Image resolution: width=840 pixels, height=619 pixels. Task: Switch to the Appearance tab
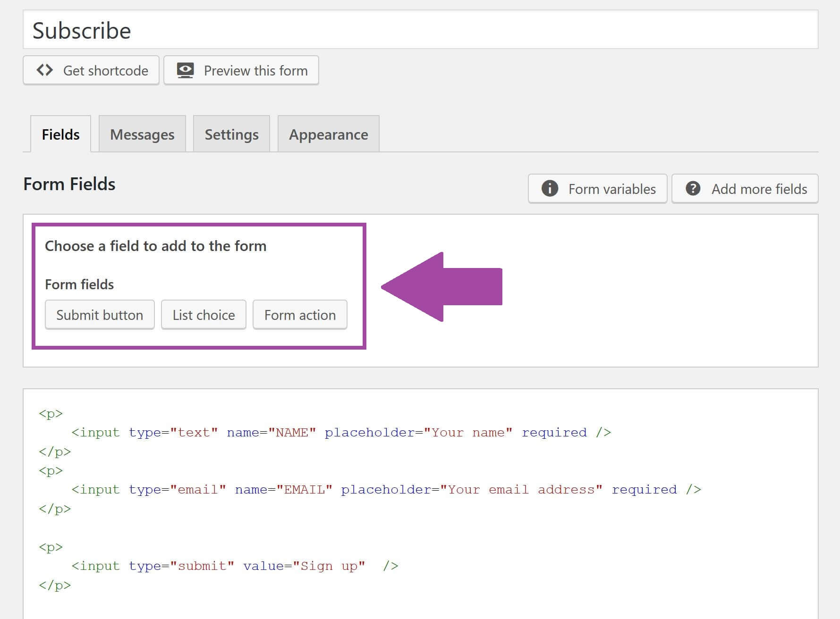pyautogui.click(x=328, y=134)
